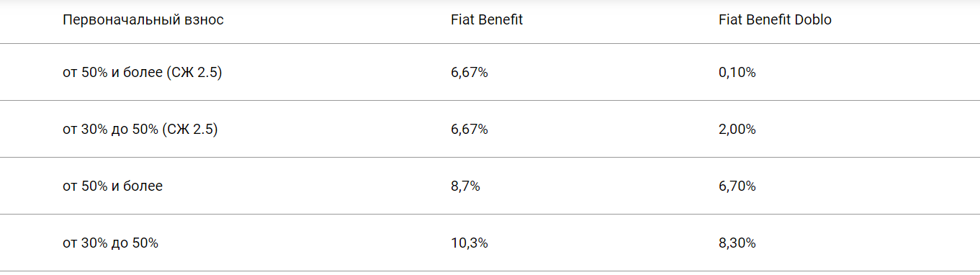The width and height of the screenshot is (980, 275).
Task: Click the word более in the third data row
Action: pos(145,186)
